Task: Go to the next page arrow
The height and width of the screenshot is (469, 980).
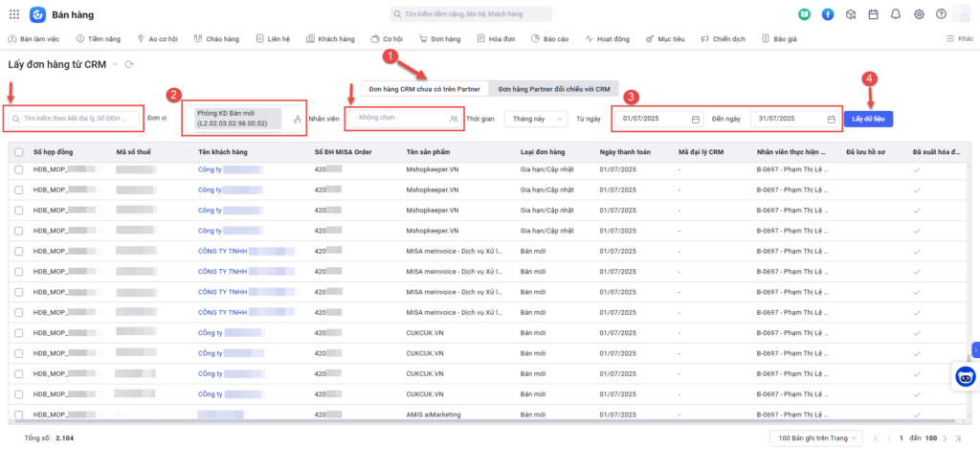Action: 946,437
